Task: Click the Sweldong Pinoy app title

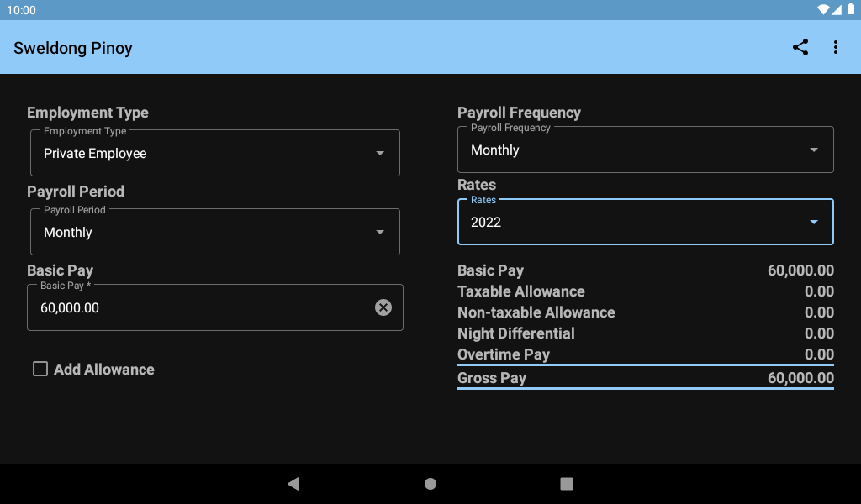Action: click(x=73, y=48)
